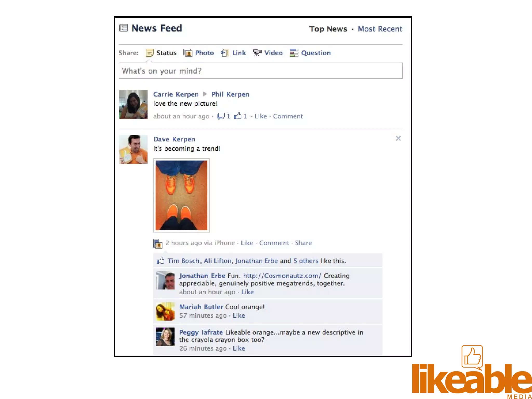This screenshot has width=532, height=399.
Task: Select the Top News view
Action: point(328,29)
